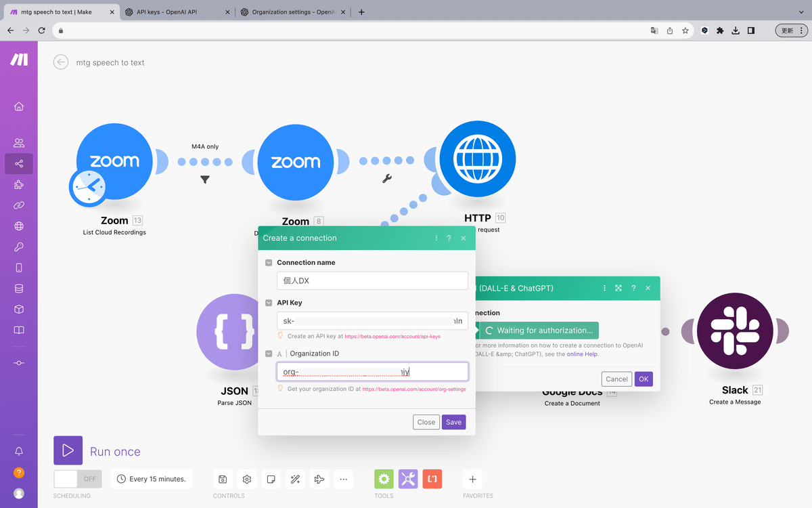The image size is (812, 508).
Task: Select the JSON Parse JSON module
Action: [x=234, y=333]
